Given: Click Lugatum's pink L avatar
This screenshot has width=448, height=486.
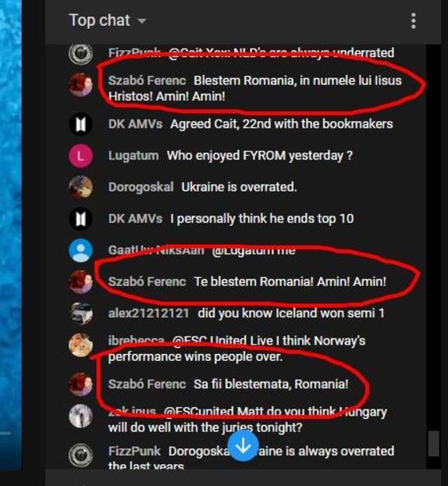Looking at the screenshot, I should [x=80, y=155].
